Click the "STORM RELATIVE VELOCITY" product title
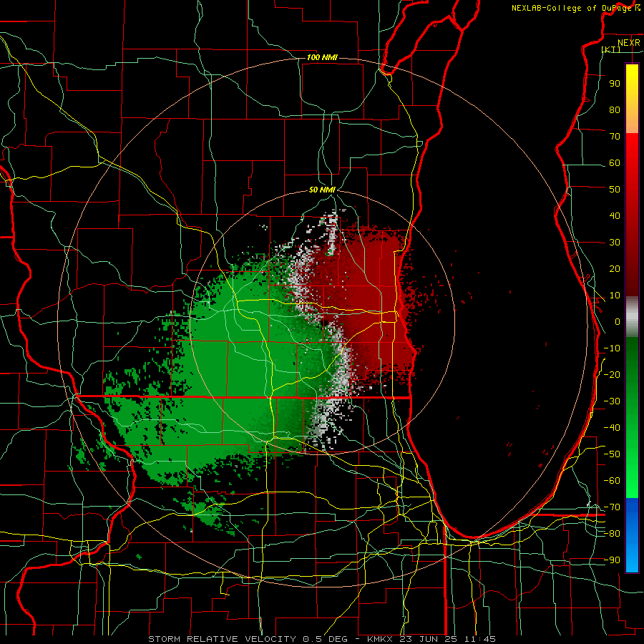This screenshot has width=644, height=644. click(x=222, y=639)
